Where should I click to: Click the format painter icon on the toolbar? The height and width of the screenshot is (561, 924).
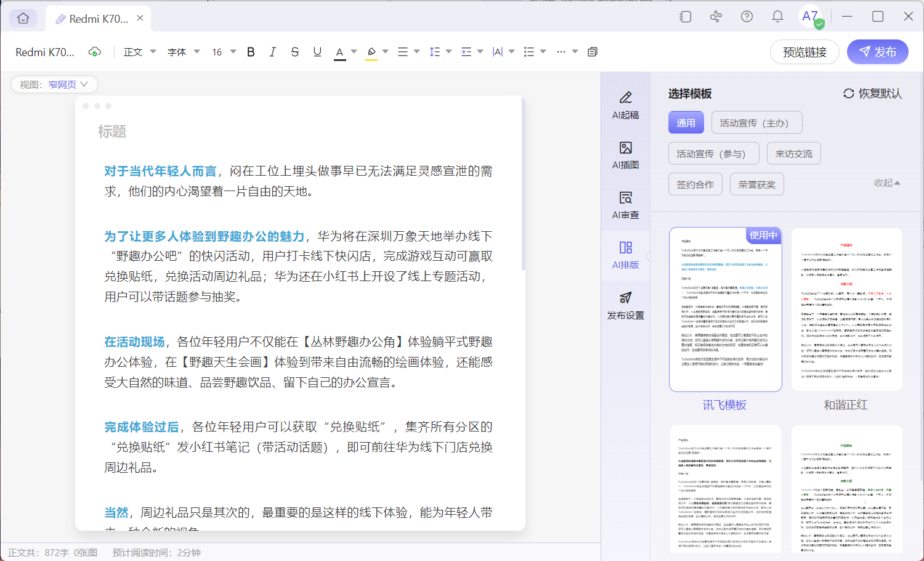tap(592, 52)
